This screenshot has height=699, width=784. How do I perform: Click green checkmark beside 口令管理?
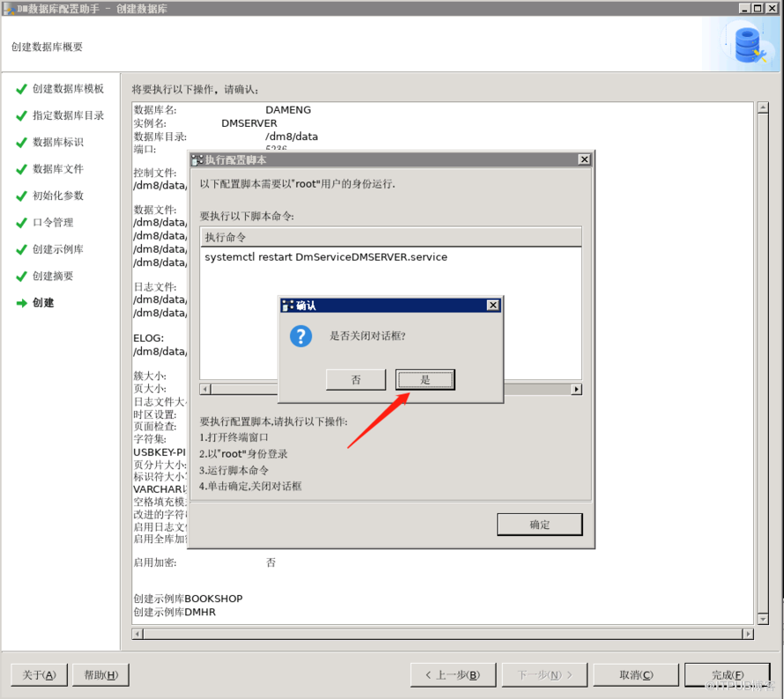[x=21, y=223]
